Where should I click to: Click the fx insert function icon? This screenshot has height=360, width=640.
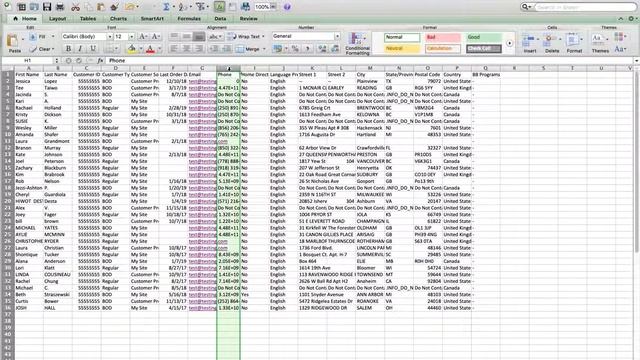100,60
